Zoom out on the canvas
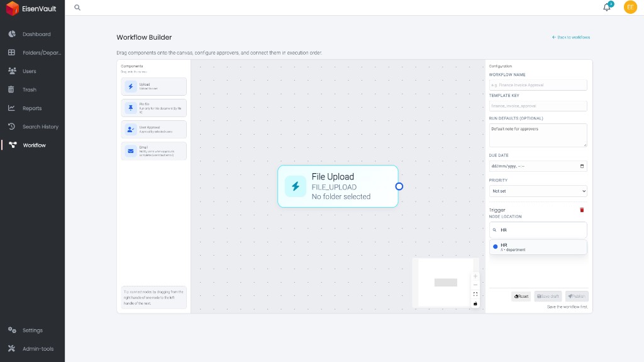 (x=475, y=285)
